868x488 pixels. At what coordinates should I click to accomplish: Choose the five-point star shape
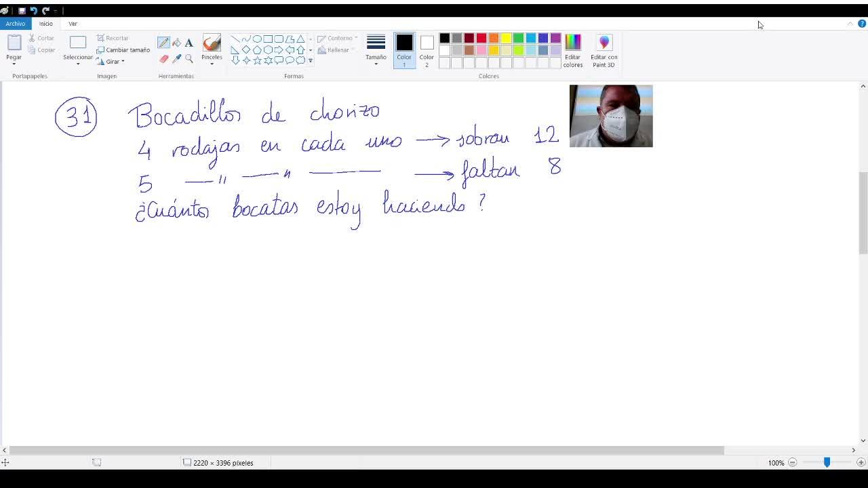point(257,60)
